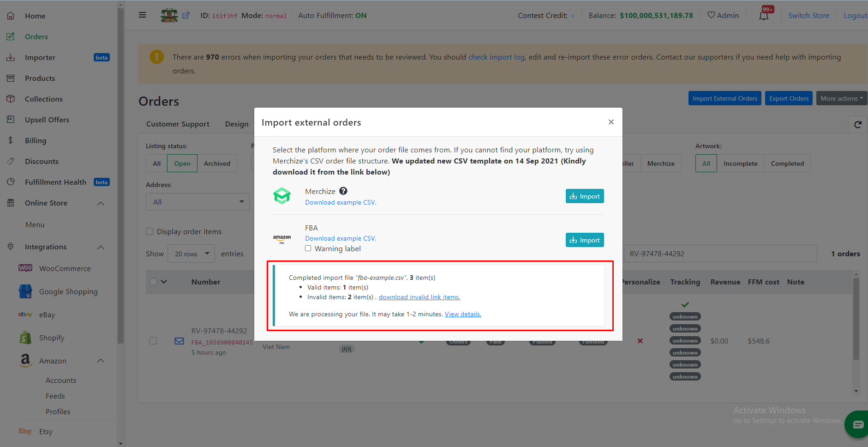Open the More actions dropdown
This screenshot has width=868, height=447.
[842, 98]
